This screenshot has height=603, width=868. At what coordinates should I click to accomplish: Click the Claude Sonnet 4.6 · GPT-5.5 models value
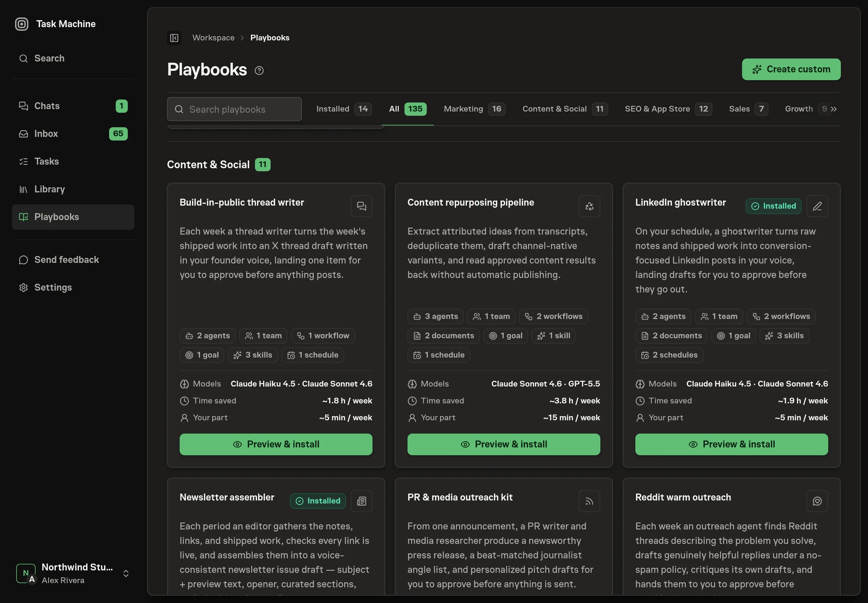pyautogui.click(x=546, y=384)
